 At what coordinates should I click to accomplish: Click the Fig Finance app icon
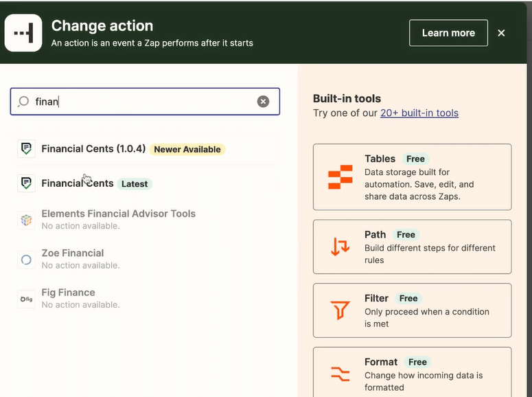tap(26, 299)
